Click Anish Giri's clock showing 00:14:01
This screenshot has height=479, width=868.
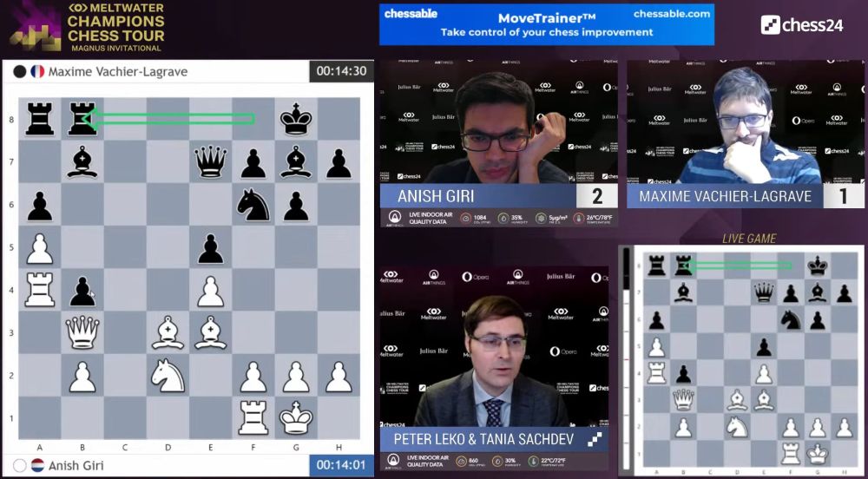click(x=341, y=465)
